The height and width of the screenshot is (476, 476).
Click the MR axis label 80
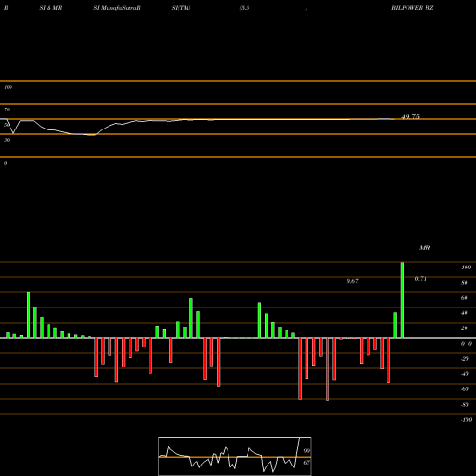(465, 283)
